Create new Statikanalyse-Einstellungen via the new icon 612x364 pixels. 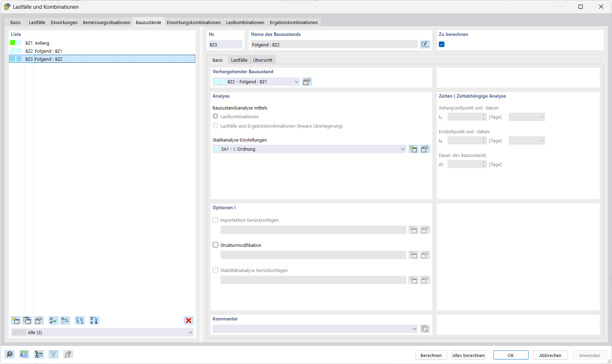click(413, 149)
